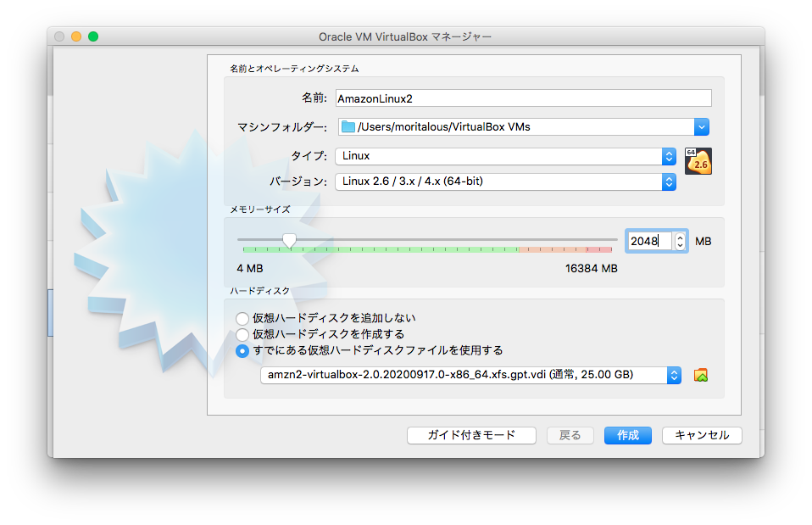Click inside the 名前 text field
This screenshot has width=812, height=525.
(x=521, y=98)
